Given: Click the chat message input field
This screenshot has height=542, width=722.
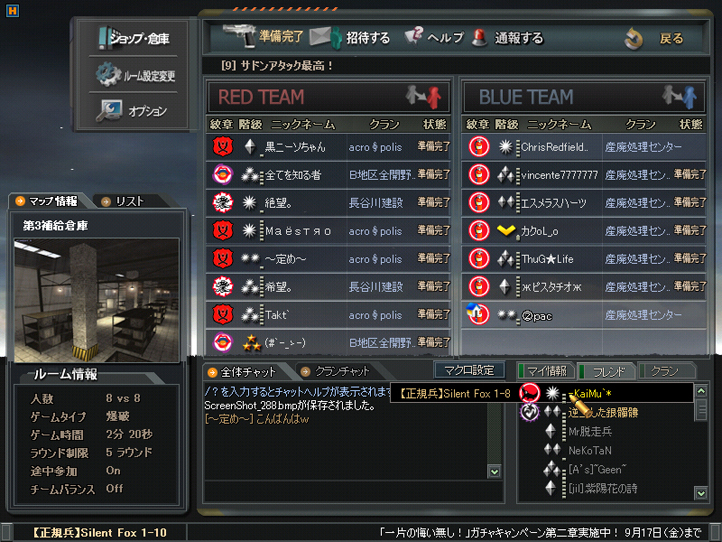Looking at the screenshot, I should 353,490.
